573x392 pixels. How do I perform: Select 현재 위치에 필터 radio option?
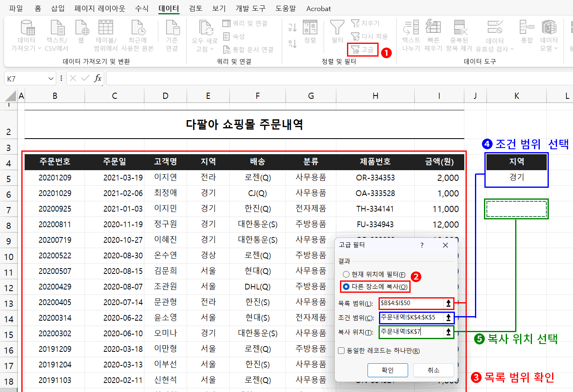coord(346,274)
